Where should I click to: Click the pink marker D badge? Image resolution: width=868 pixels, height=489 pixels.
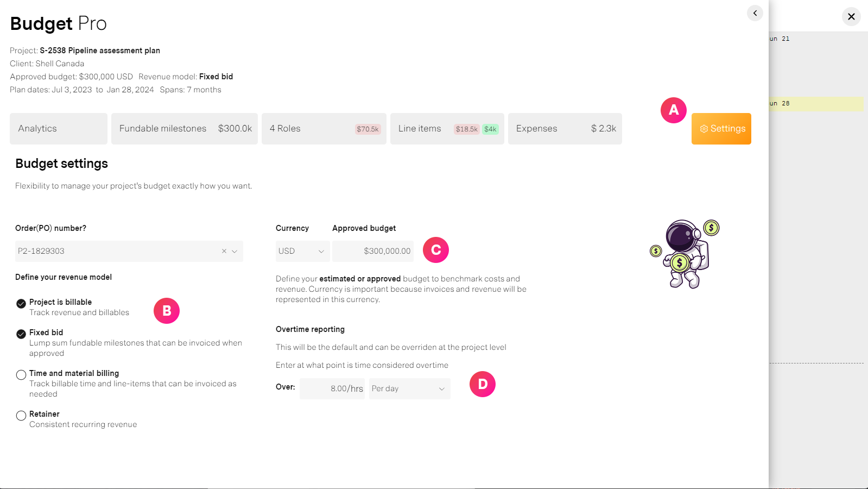coord(482,384)
